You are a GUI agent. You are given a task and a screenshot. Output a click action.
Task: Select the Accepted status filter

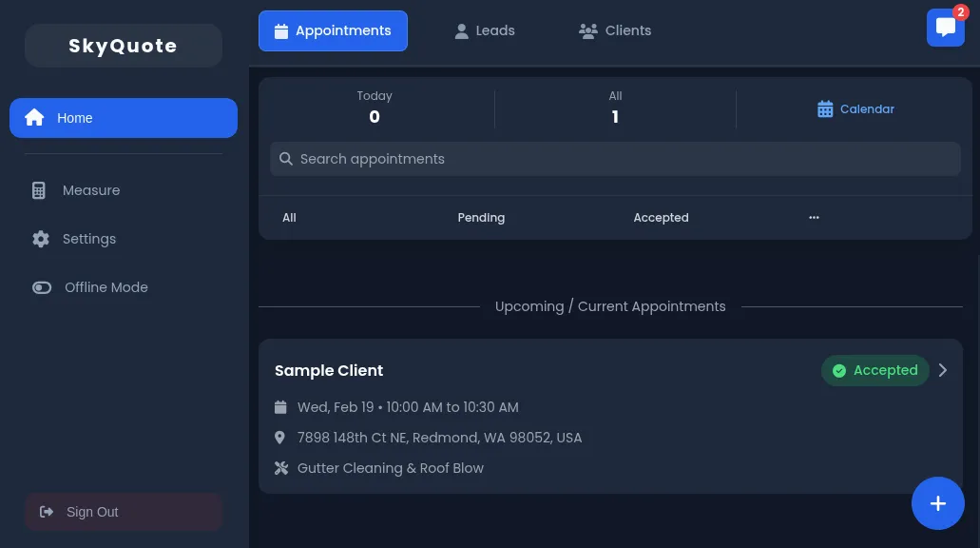(x=662, y=218)
